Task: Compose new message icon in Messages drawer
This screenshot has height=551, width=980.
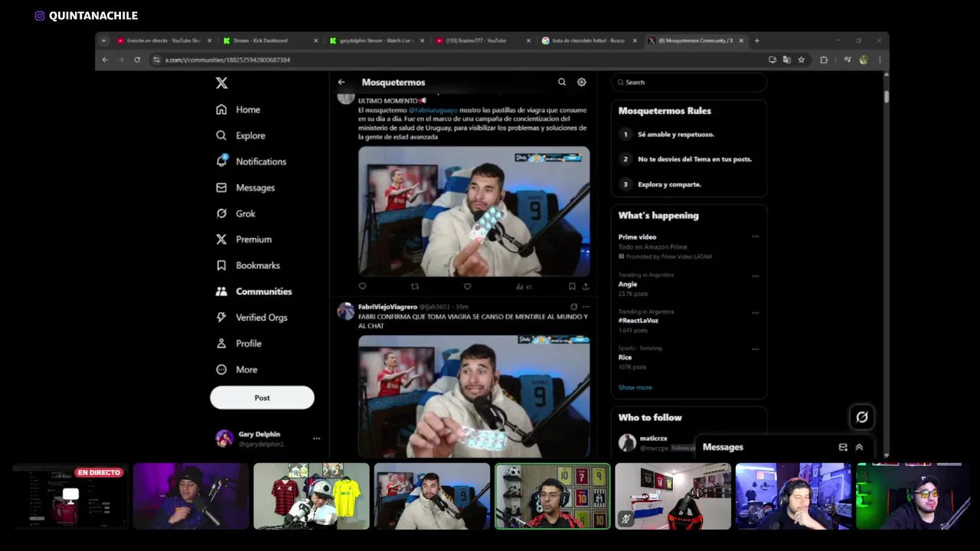Action: [843, 447]
